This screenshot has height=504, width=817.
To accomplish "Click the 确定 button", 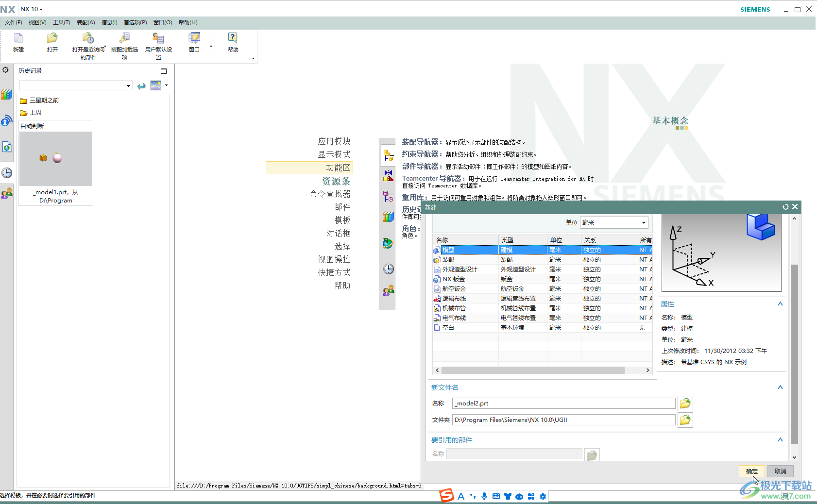I will click(x=752, y=471).
